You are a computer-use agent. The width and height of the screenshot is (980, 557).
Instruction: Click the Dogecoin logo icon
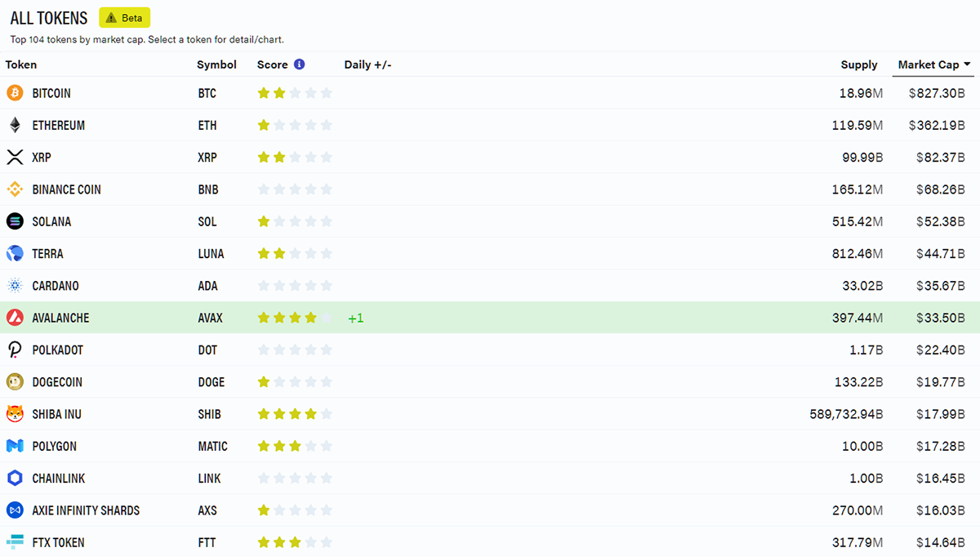pyautogui.click(x=15, y=382)
